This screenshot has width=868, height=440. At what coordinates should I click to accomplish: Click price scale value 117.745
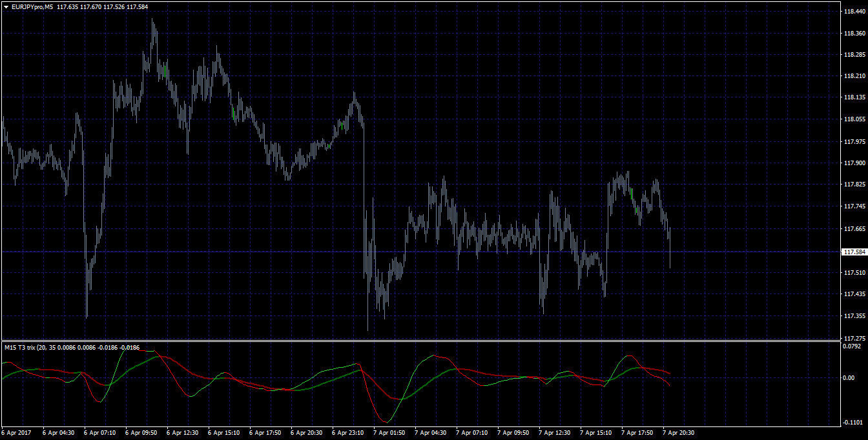854,206
